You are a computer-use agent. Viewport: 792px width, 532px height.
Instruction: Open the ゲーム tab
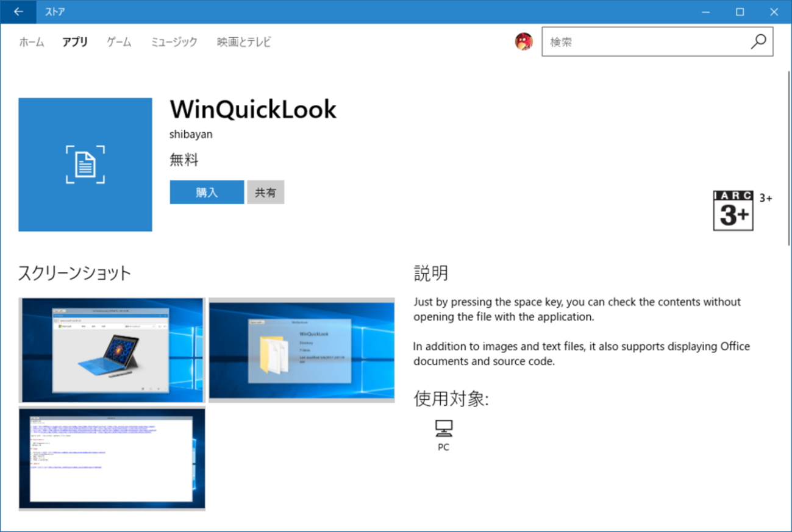point(119,42)
